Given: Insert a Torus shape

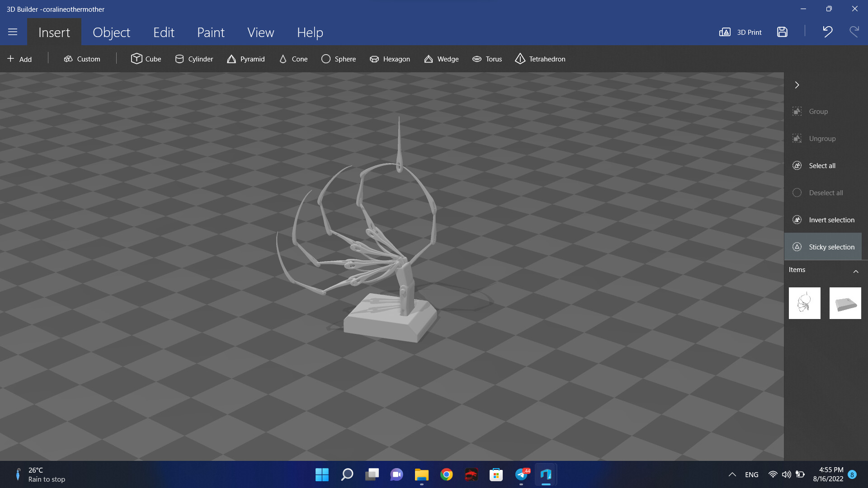Looking at the screenshot, I should [487, 59].
